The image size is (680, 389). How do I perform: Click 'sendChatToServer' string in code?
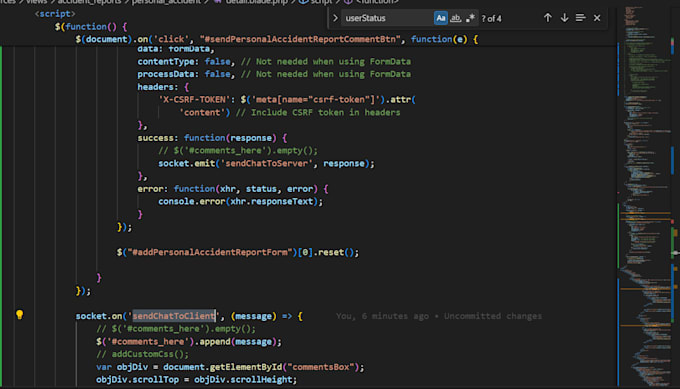(x=267, y=163)
